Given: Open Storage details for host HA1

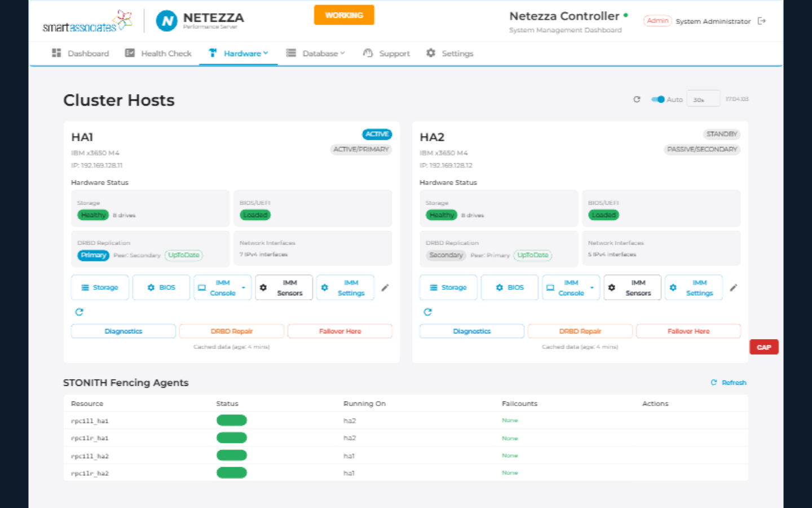Looking at the screenshot, I should [100, 287].
